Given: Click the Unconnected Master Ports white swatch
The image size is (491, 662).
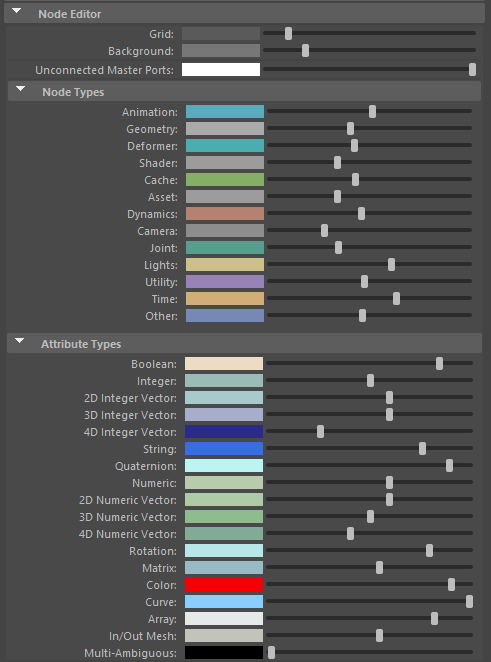Looking at the screenshot, I should click(221, 70).
